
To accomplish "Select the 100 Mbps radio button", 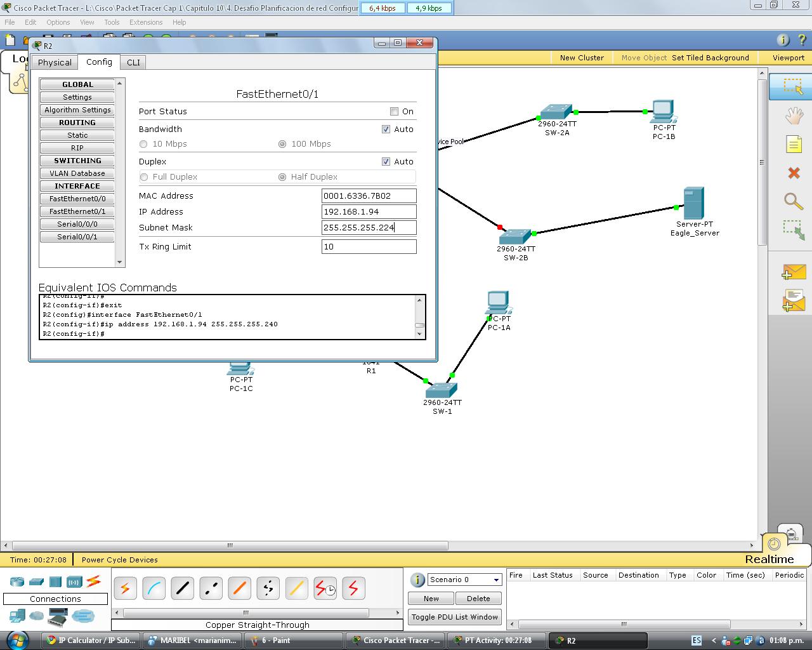I will tap(282, 144).
